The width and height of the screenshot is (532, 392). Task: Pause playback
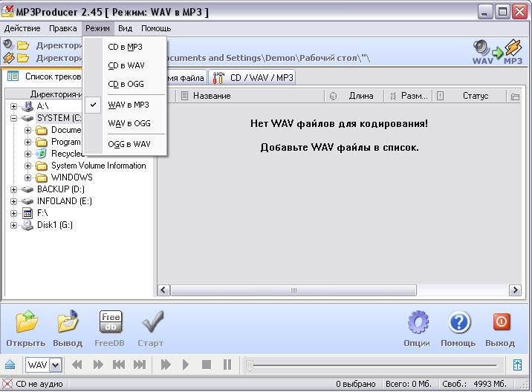227,365
